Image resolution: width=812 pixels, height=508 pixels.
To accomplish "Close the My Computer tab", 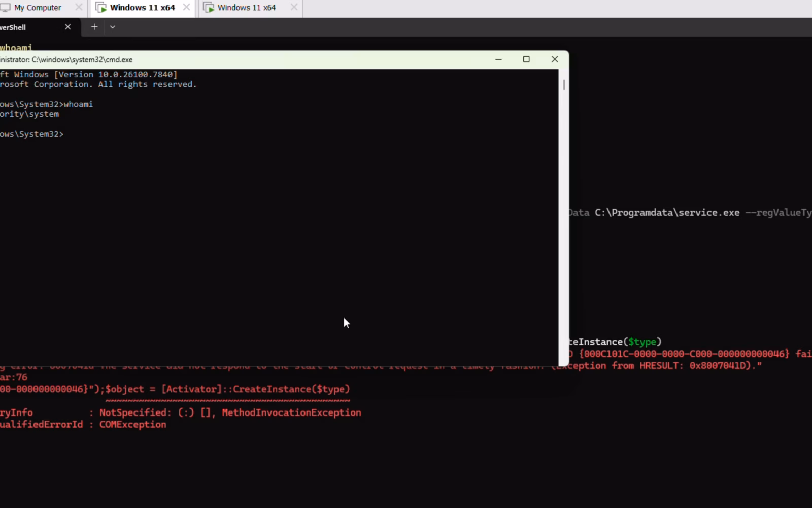I will pos(79,8).
